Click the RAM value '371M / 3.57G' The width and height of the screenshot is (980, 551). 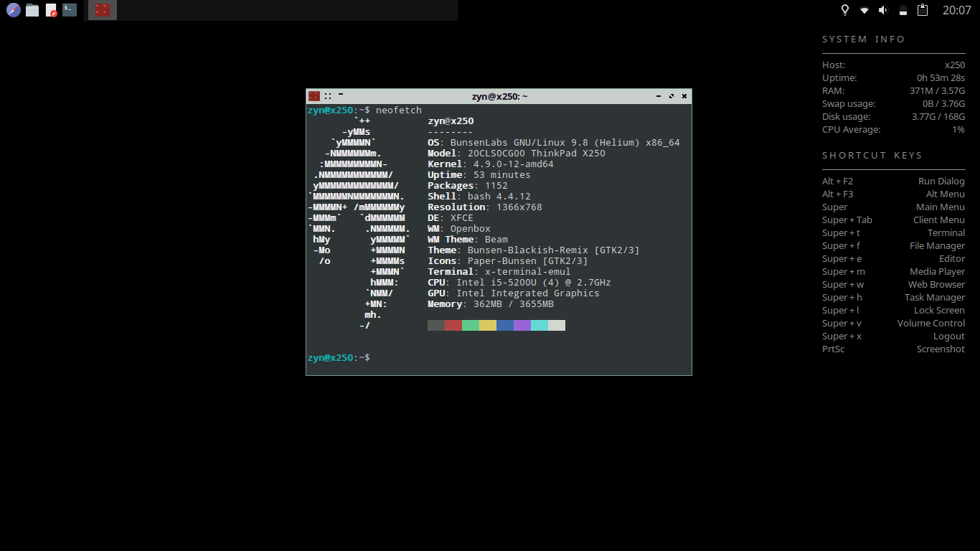click(937, 91)
